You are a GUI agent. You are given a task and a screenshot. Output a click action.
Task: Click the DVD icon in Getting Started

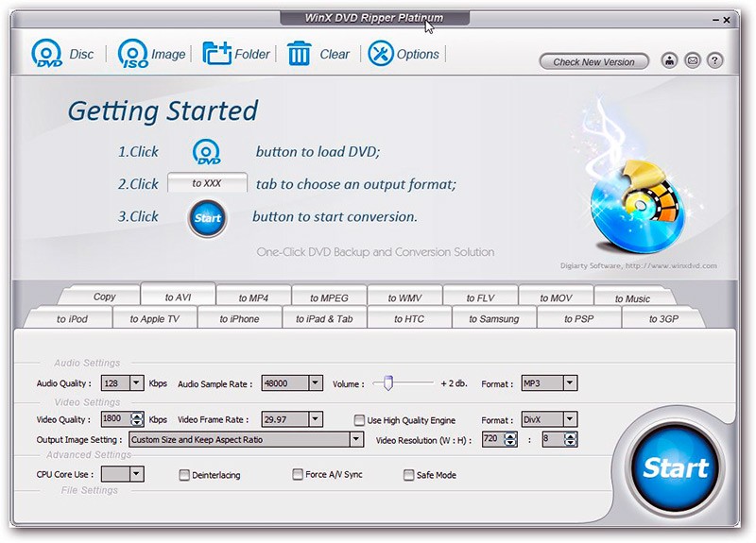pos(207,152)
